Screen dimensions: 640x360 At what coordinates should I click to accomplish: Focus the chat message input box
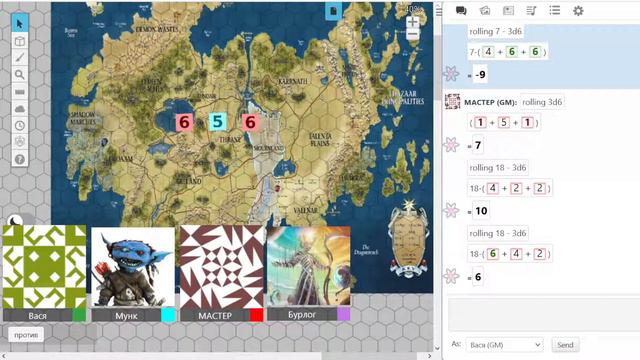(x=544, y=314)
